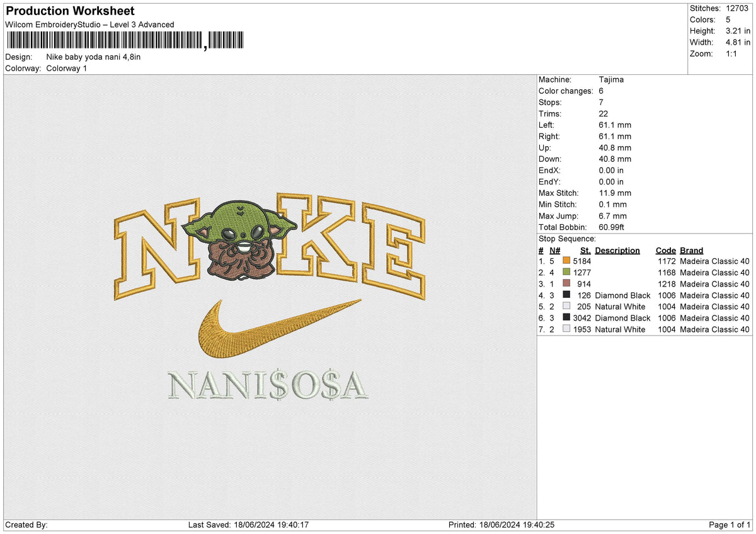Select the Height value 3.21 in
The width and height of the screenshot is (756, 534).
tap(738, 31)
